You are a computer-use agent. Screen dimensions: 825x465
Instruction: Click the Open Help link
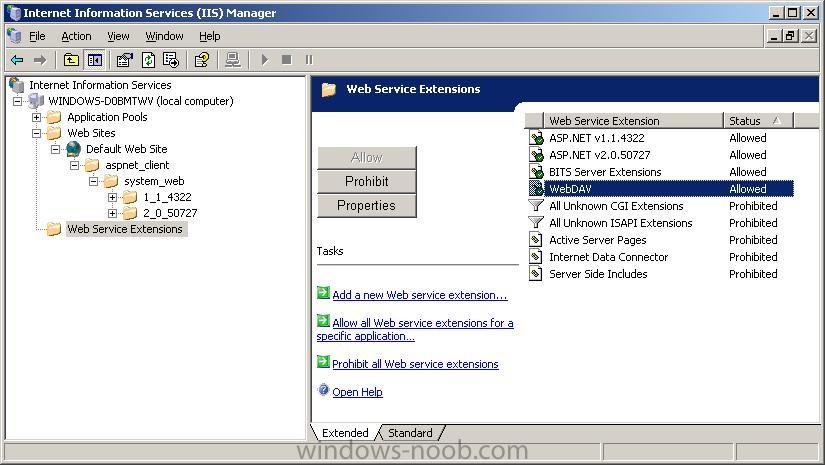coord(357,392)
